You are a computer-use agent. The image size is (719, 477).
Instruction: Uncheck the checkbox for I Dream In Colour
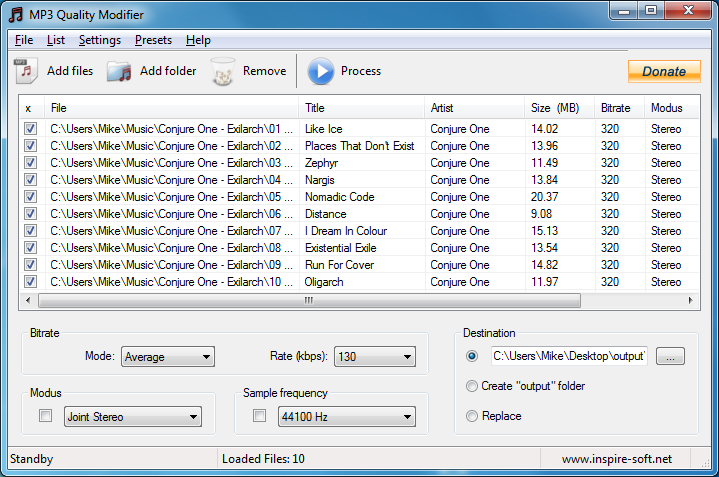[30, 231]
